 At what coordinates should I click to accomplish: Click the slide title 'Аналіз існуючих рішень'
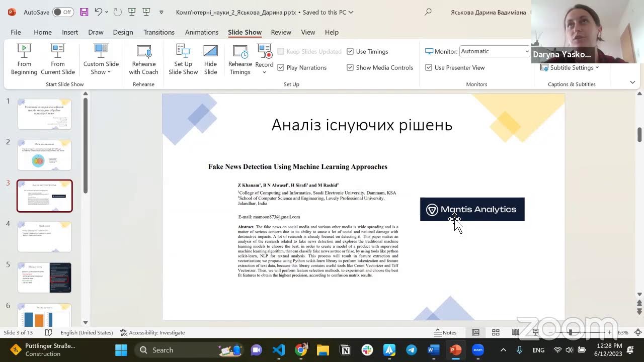[362, 125]
